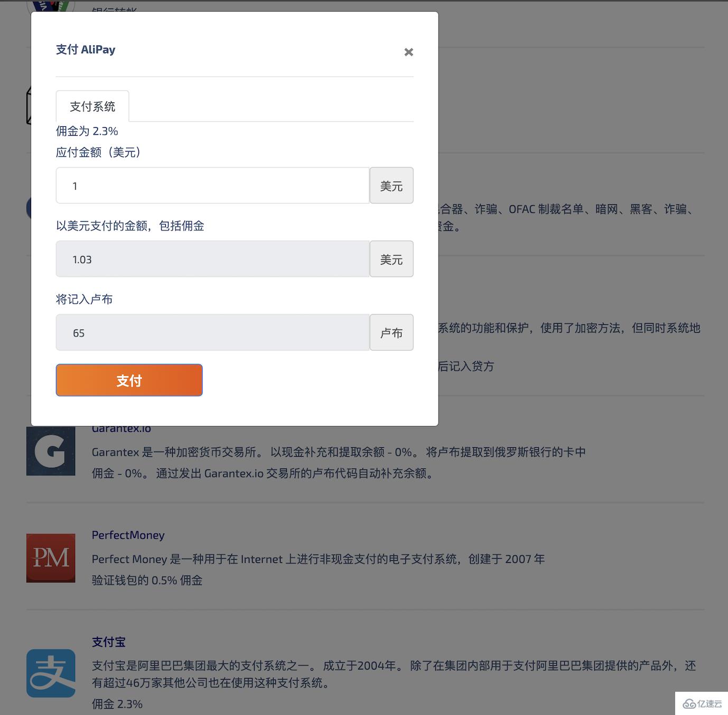The height and width of the screenshot is (715, 728).
Task: Click the amount including commission field
Action: tap(212, 259)
